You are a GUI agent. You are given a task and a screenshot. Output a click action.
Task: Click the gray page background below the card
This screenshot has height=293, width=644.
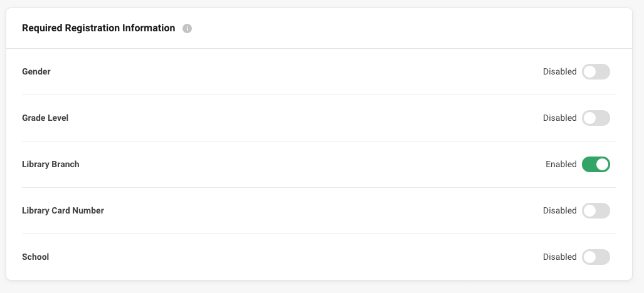[322, 287]
